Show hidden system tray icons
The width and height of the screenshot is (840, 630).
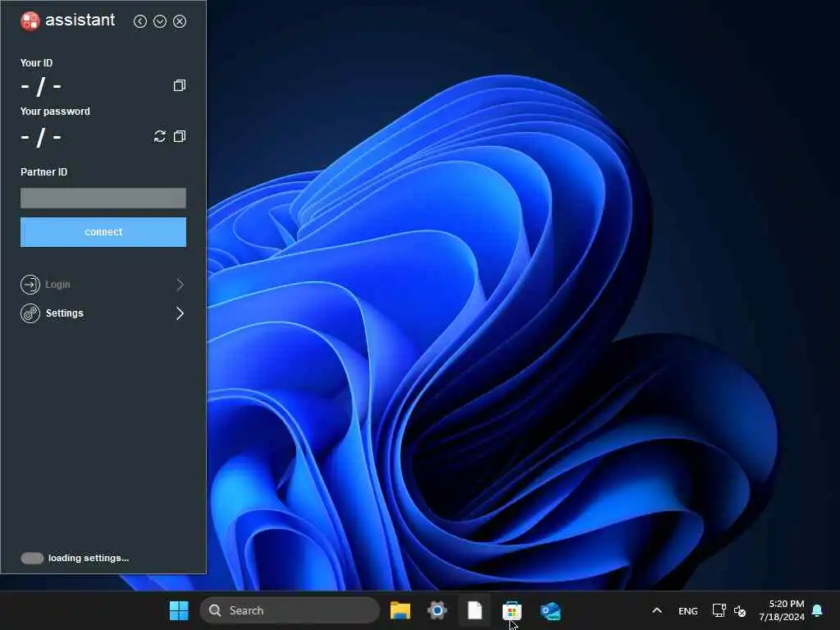[657, 610]
